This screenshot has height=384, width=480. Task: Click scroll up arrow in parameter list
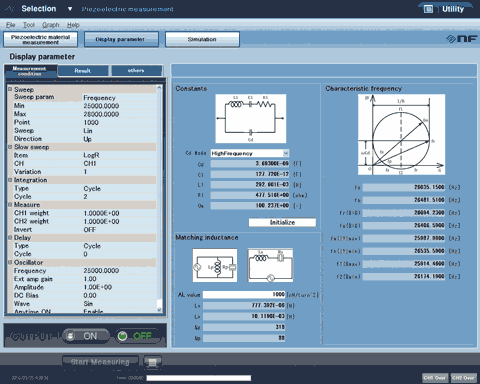point(159,88)
